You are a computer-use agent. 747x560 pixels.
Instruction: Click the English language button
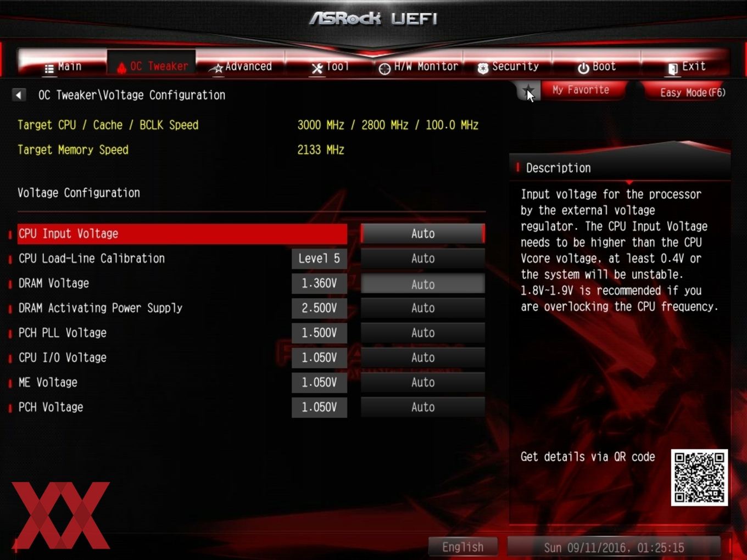463,547
